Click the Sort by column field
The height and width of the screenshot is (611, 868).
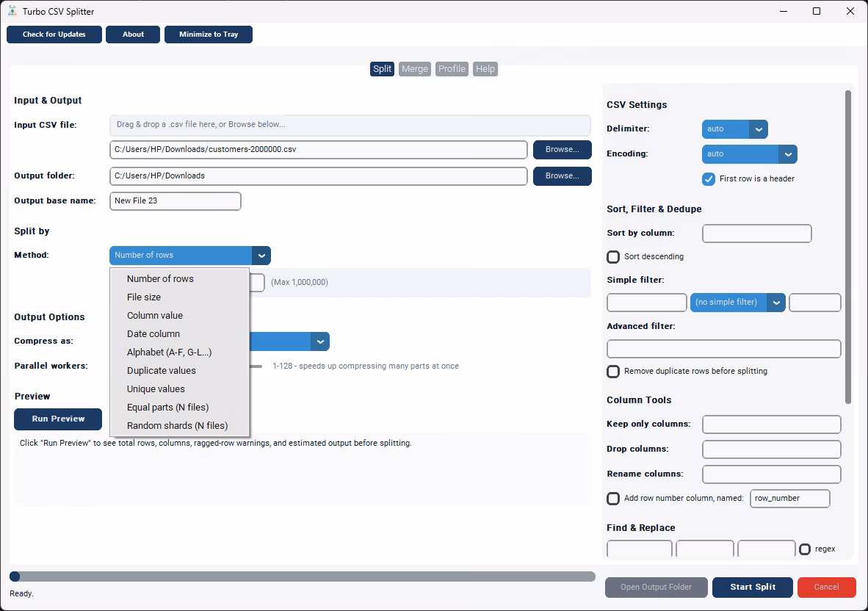(756, 234)
